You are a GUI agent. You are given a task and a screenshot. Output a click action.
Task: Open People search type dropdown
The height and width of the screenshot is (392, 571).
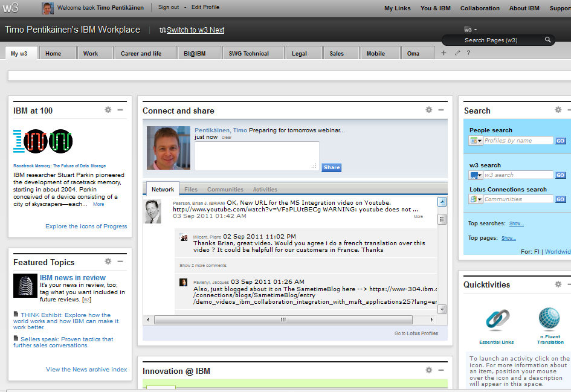coord(476,141)
